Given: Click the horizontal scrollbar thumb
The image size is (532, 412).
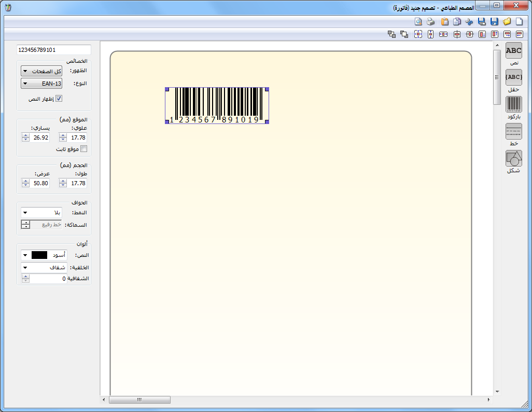Looking at the screenshot, I should coord(139,400).
